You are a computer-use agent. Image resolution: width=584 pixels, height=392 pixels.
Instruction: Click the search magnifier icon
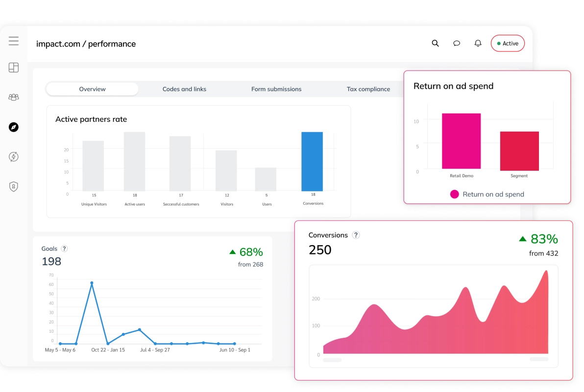tap(435, 44)
